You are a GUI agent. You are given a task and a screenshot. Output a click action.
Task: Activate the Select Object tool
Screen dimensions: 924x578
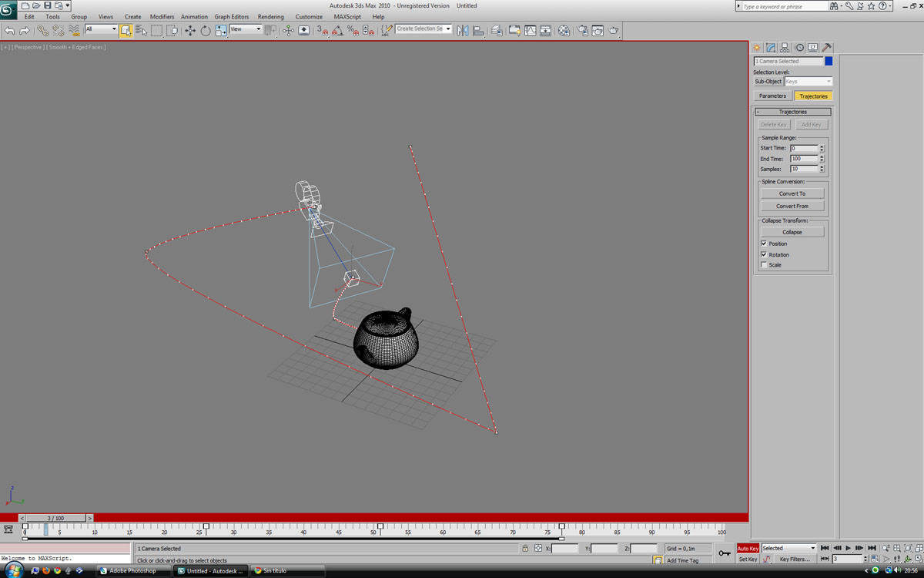tap(126, 30)
